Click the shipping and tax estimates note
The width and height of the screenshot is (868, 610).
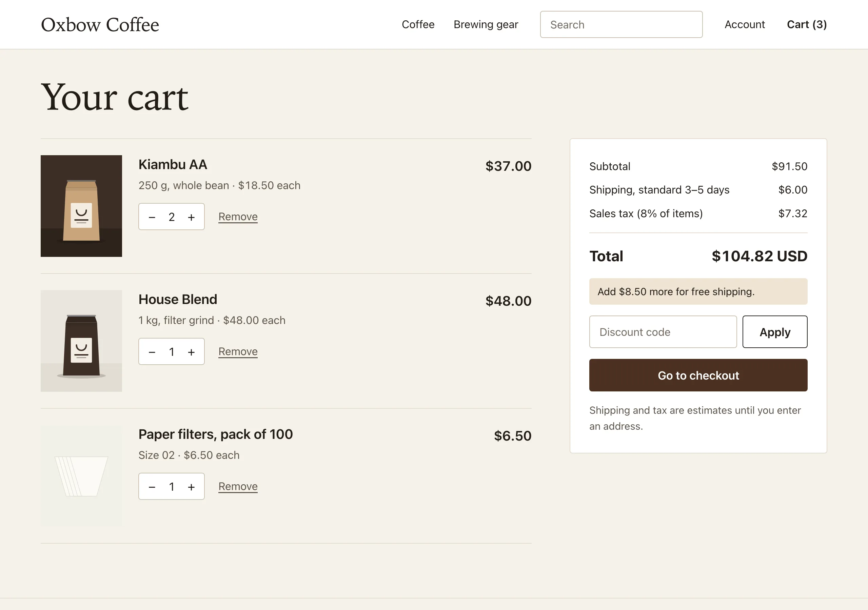pos(695,419)
